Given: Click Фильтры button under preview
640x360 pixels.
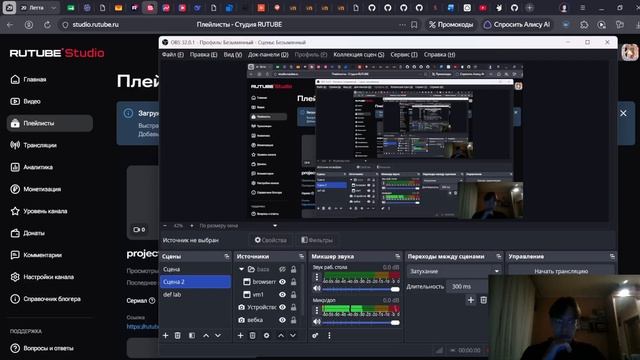Looking at the screenshot, I should tap(317, 240).
